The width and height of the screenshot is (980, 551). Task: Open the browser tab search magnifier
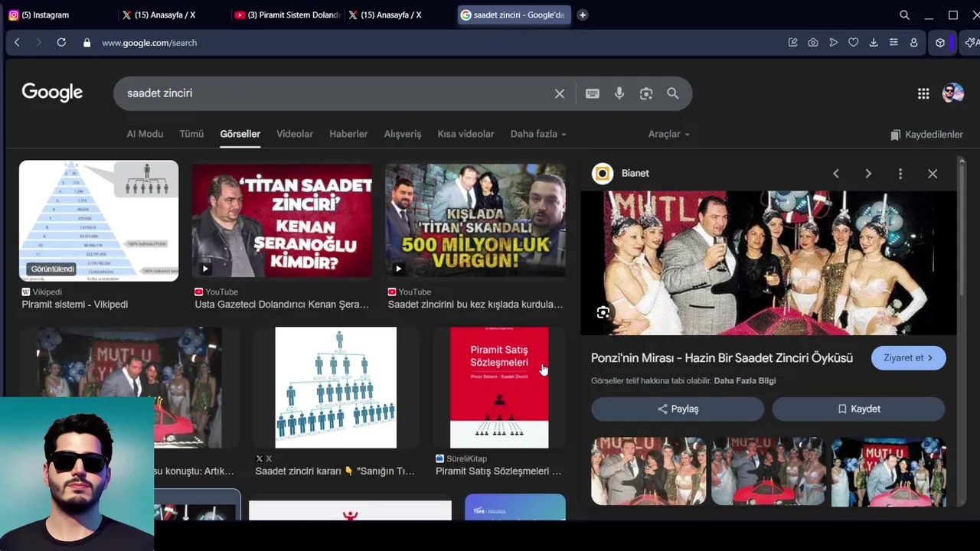904,15
